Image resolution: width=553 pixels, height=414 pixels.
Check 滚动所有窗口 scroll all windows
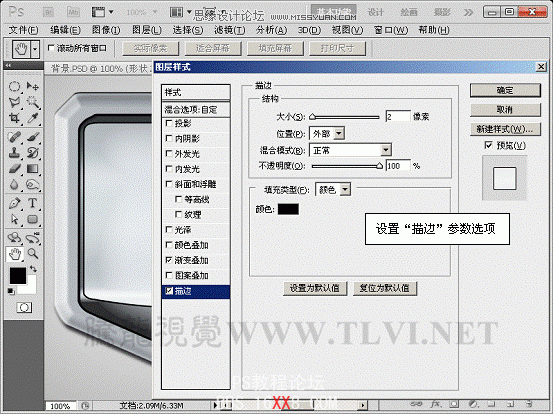[51, 48]
